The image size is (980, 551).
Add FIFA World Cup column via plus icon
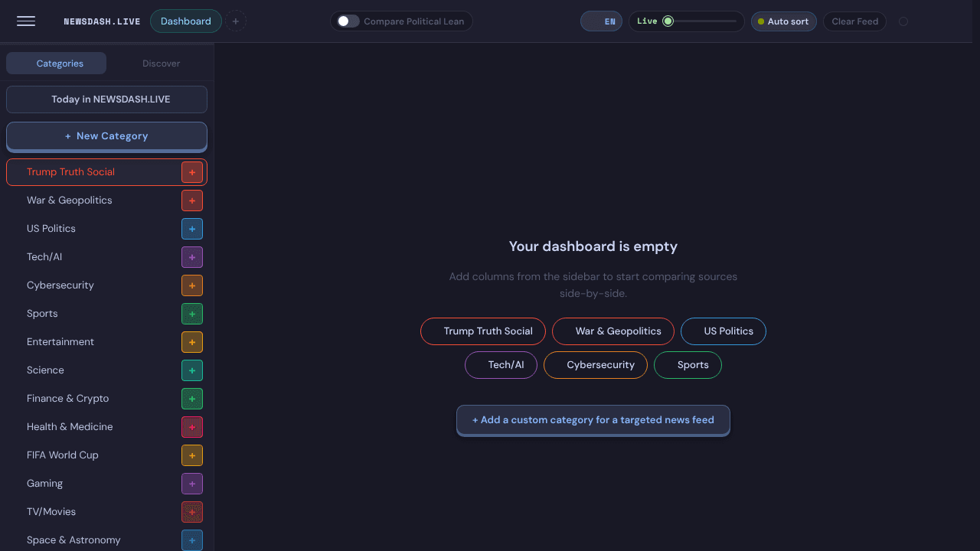(192, 455)
